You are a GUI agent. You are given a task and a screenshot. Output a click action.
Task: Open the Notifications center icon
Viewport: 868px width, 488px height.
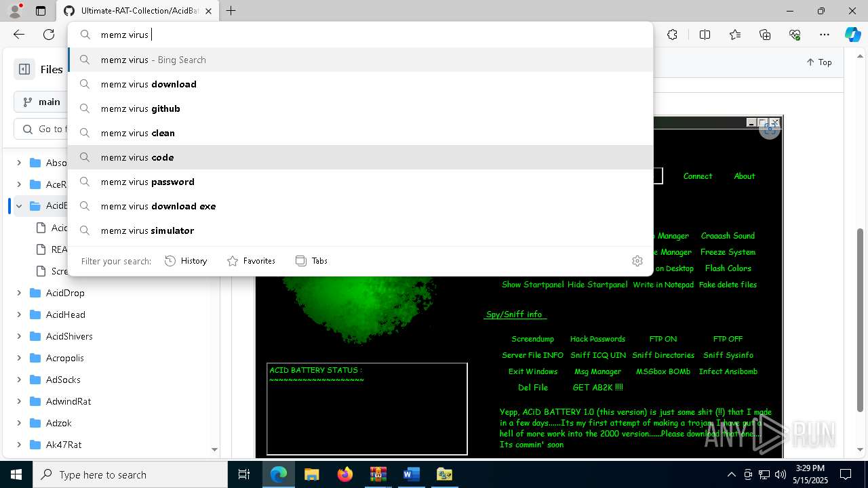click(846, 474)
